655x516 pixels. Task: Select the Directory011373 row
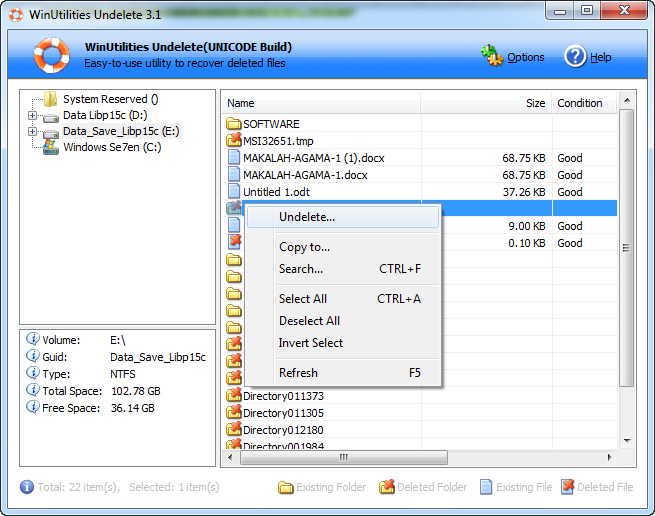(419, 396)
